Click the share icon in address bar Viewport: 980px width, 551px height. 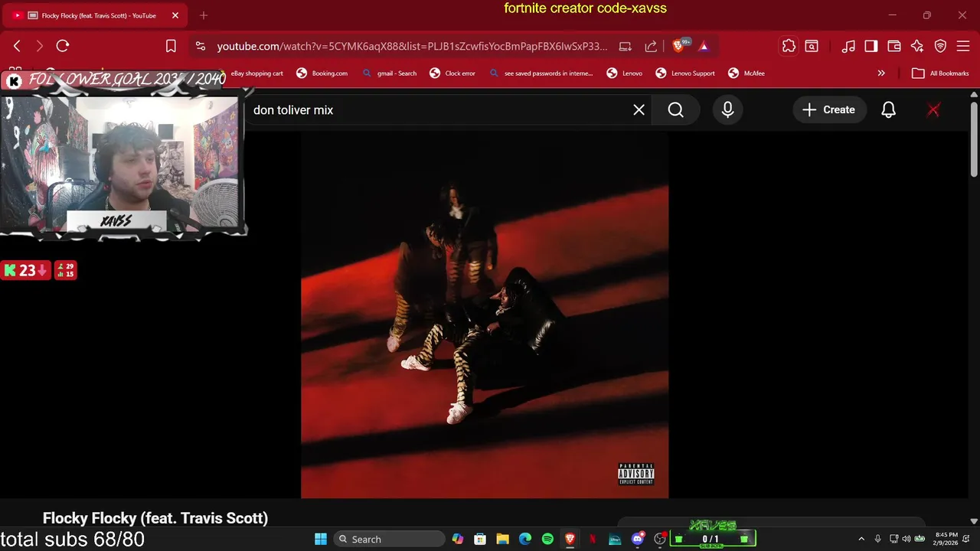tap(651, 46)
